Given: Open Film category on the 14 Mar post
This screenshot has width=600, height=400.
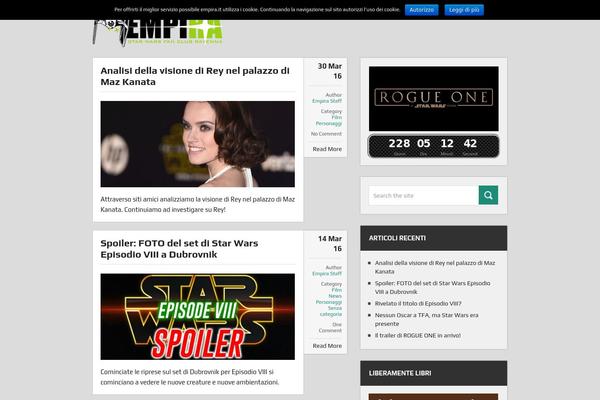Looking at the screenshot, I should point(337,290).
